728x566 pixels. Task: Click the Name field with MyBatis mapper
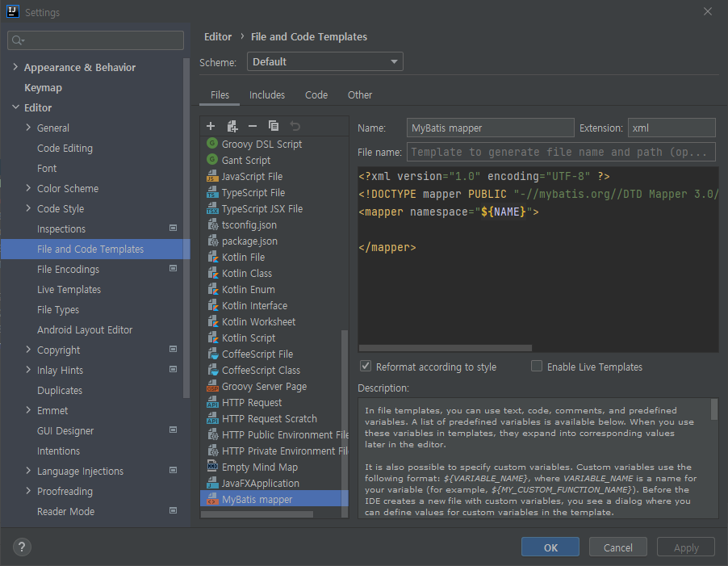point(490,128)
